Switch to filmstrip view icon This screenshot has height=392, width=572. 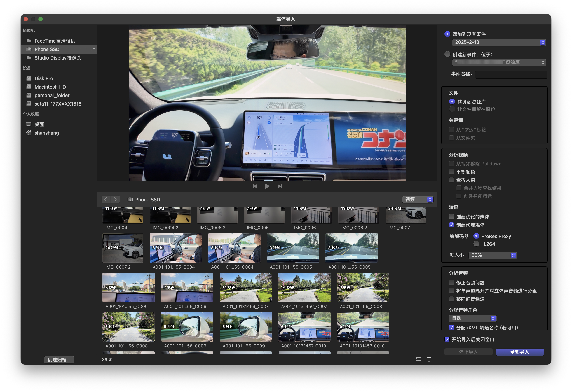[429, 360]
